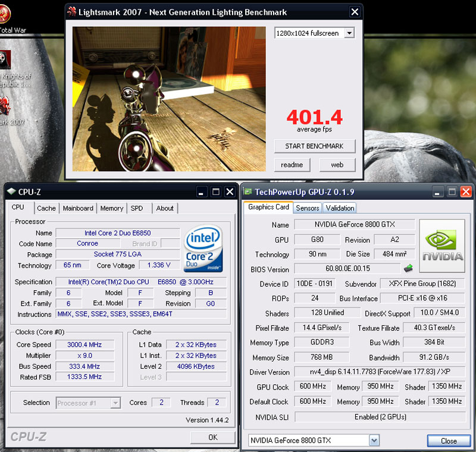Click the readme button

click(292, 165)
